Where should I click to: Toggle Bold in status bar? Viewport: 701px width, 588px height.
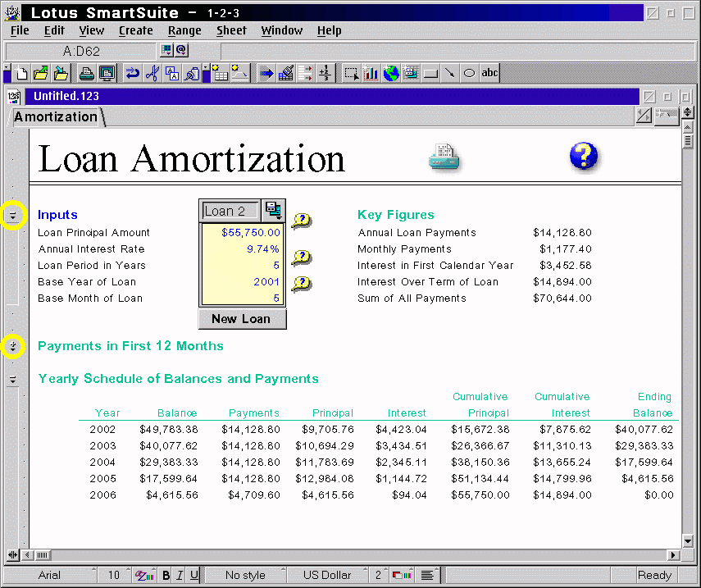coord(166,575)
